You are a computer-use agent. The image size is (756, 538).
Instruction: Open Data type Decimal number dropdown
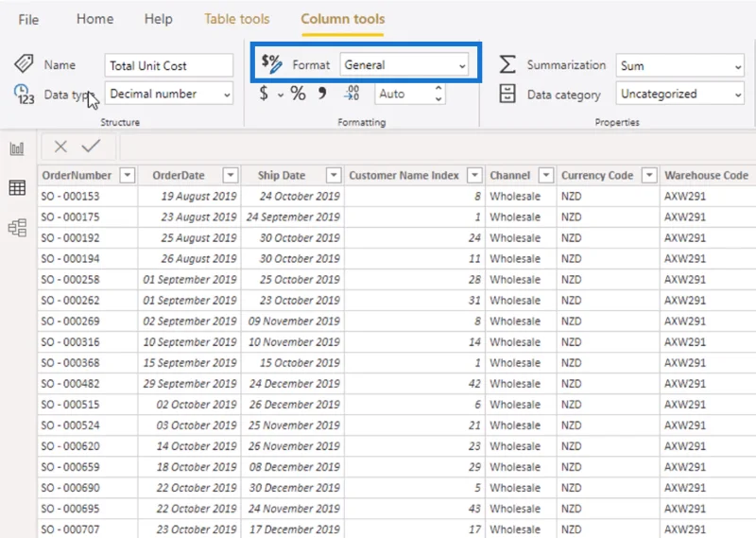(169, 94)
